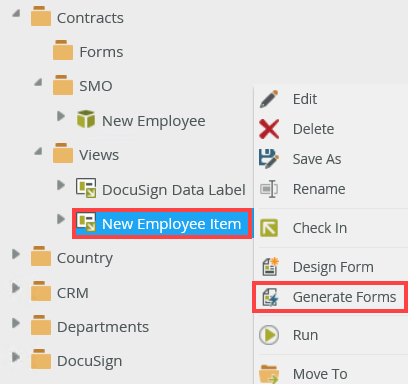Click the Generate Forms lightning icon
Image resolution: width=408 pixels, height=384 pixels.
[270, 297]
